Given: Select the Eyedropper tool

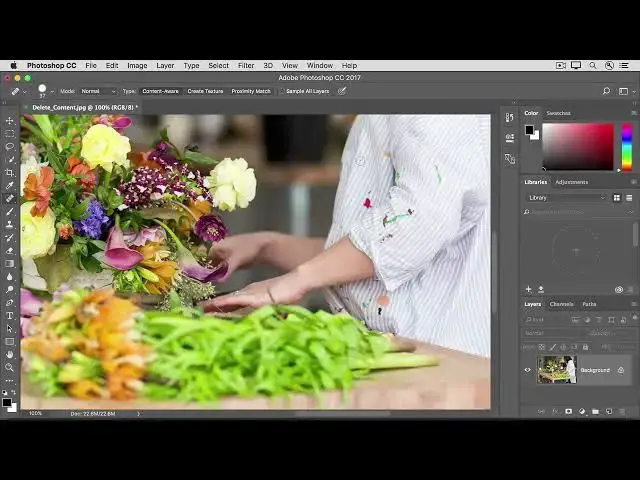Looking at the screenshot, I should coord(10,186).
